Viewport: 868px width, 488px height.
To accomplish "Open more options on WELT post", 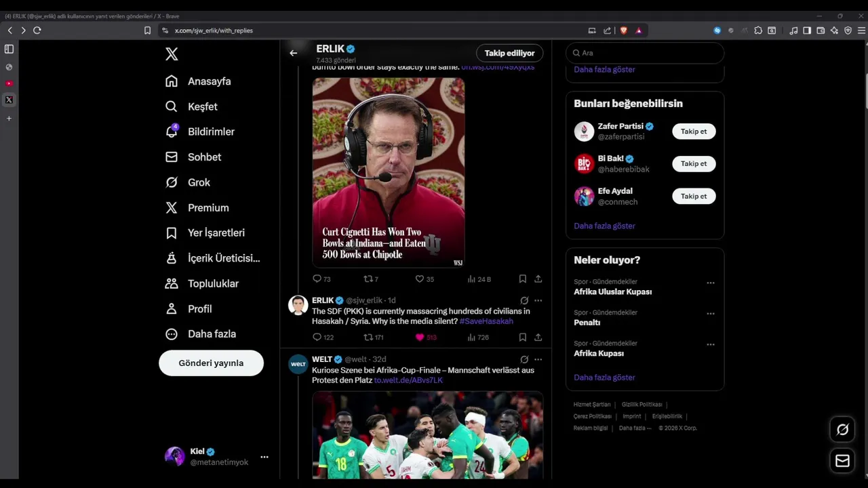I will tap(538, 359).
